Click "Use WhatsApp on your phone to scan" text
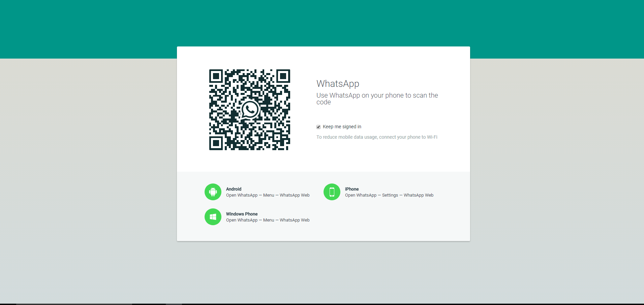Screen dimensions: 644x305 coord(377,99)
